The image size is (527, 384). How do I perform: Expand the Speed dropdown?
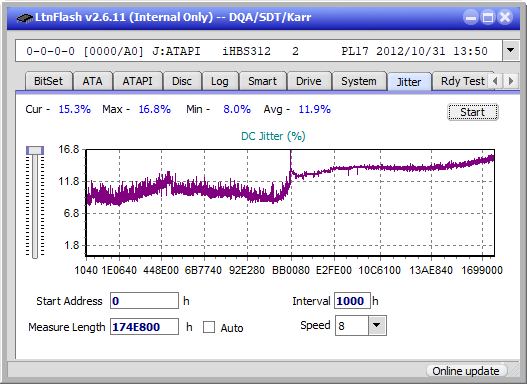377,326
